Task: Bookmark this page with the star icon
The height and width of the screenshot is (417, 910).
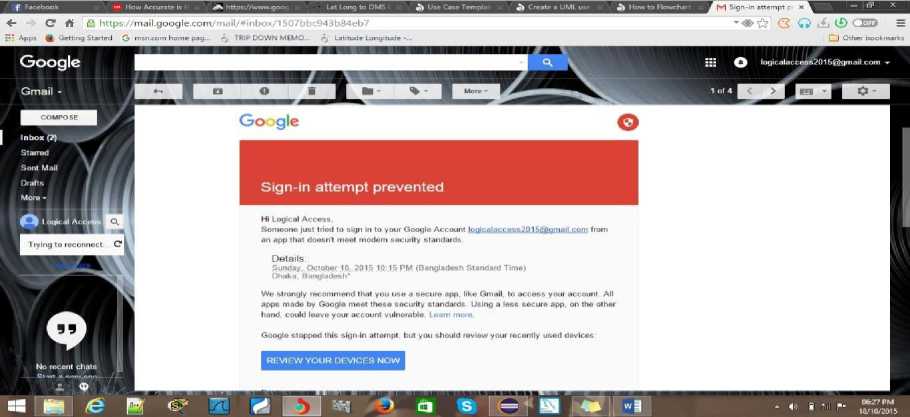Action: [763, 23]
